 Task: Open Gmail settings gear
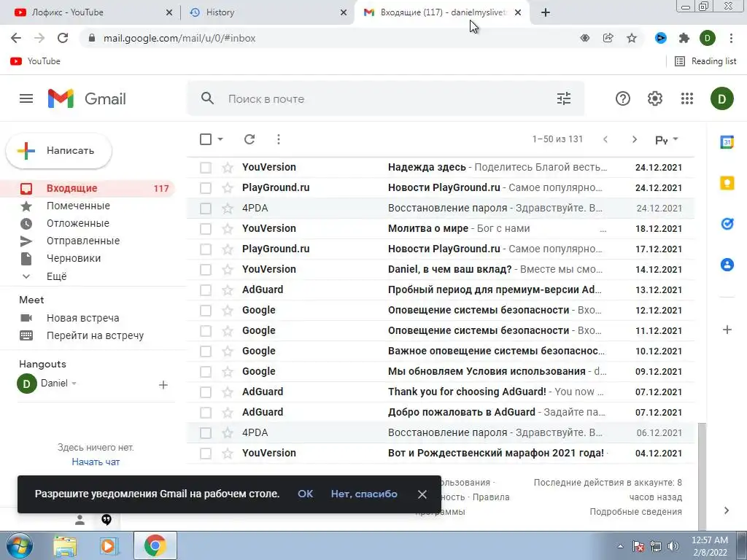pyautogui.click(x=655, y=98)
